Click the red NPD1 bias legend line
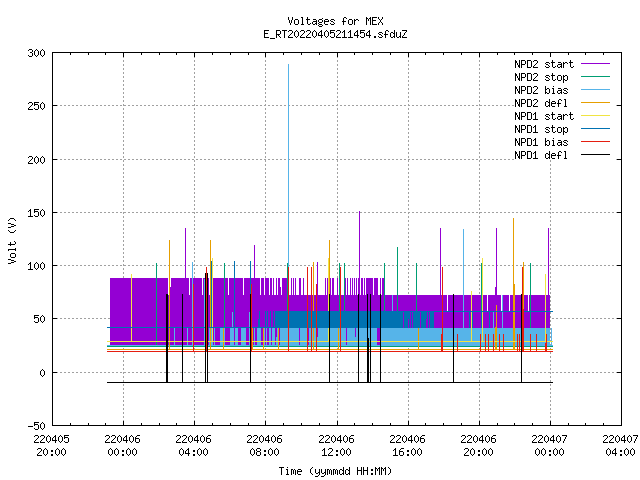 click(596, 142)
